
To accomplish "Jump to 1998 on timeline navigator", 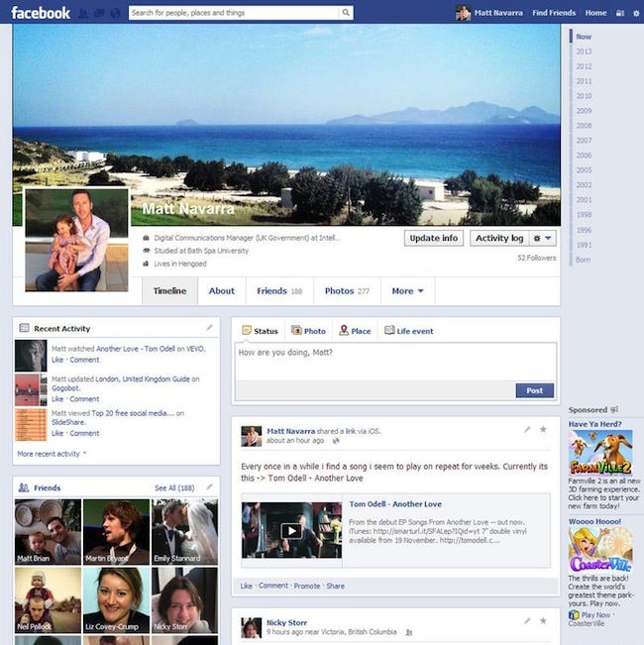I will click(584, 214).
